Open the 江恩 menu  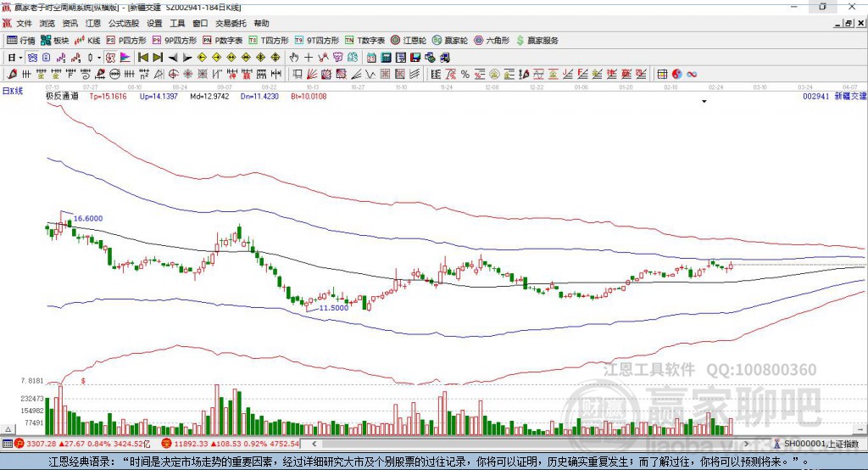93,23
